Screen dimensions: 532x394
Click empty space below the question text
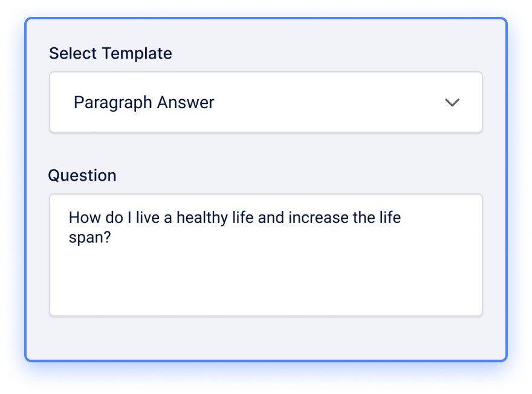pyautogui.click(x=265, y=282)
